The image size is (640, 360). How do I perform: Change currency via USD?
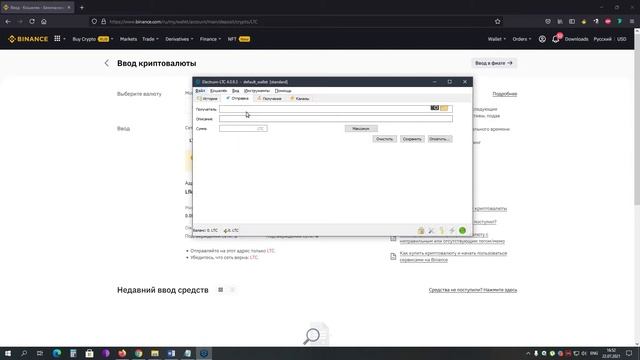pos(621,39)
